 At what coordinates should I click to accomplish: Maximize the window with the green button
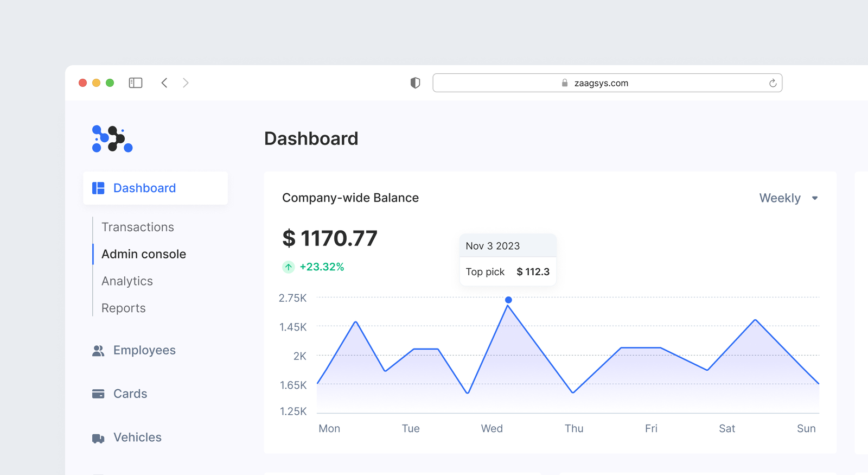click(110, 83)
